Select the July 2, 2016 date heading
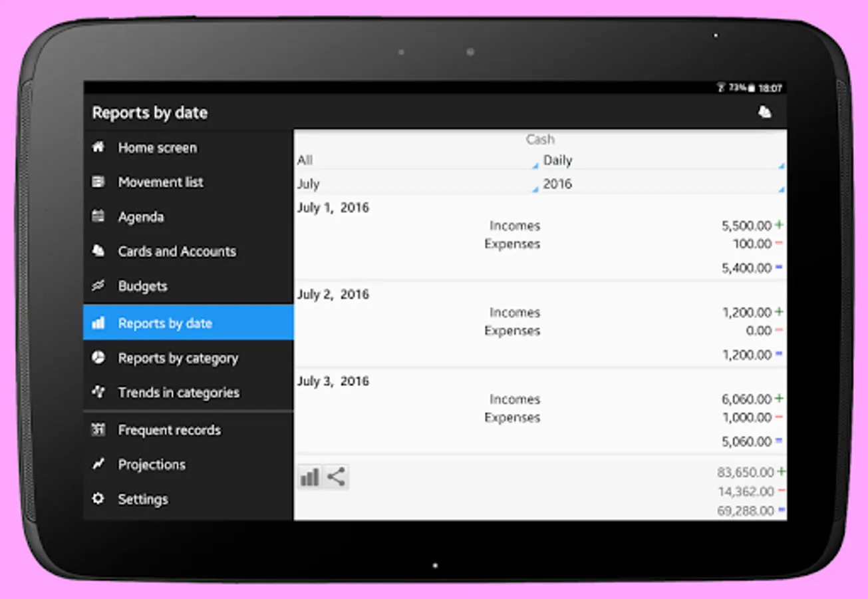The width and height of the screenshot is (868, 599). (333, 294)
